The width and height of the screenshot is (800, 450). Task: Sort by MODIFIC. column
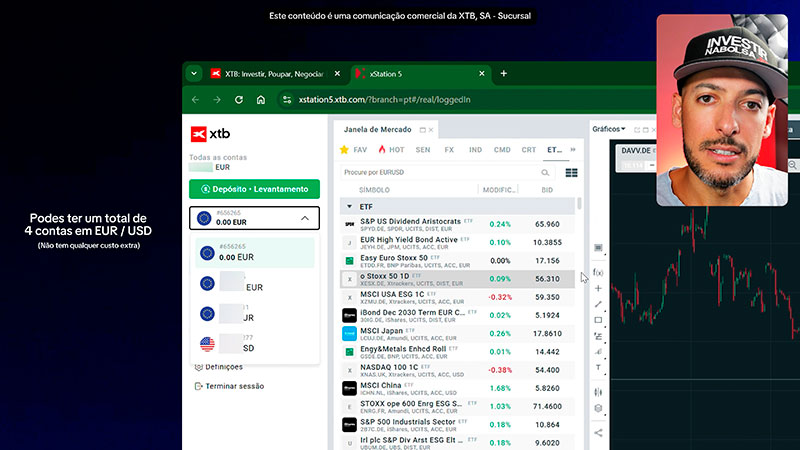pyautogui.click(x=499, y=190)
